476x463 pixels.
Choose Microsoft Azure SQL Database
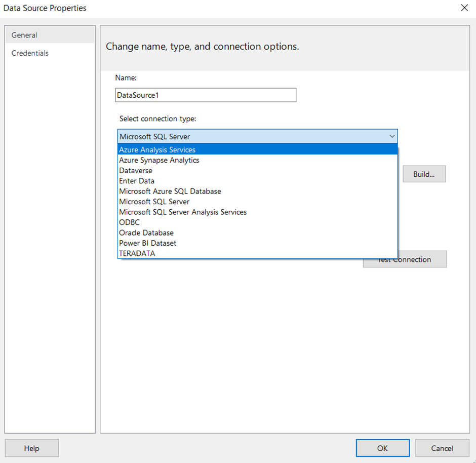tap(257, 191)
